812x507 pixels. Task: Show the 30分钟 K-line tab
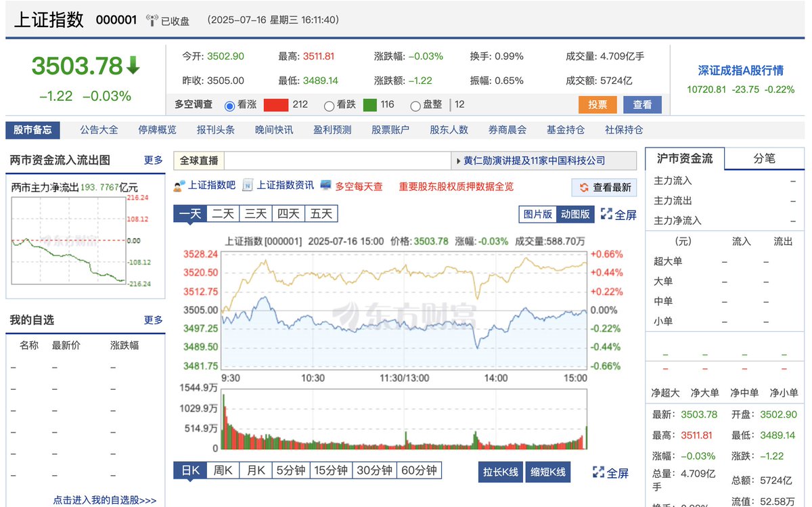tap(374, 471)
